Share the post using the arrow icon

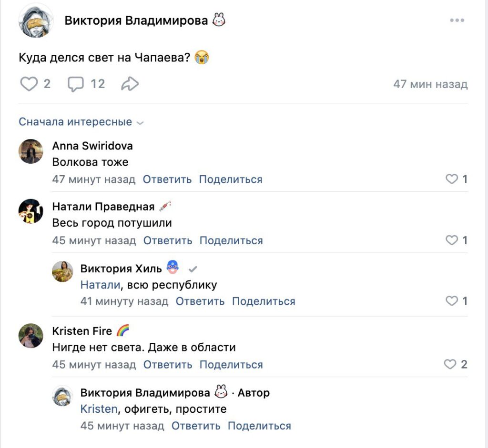(x=129, y=83)
